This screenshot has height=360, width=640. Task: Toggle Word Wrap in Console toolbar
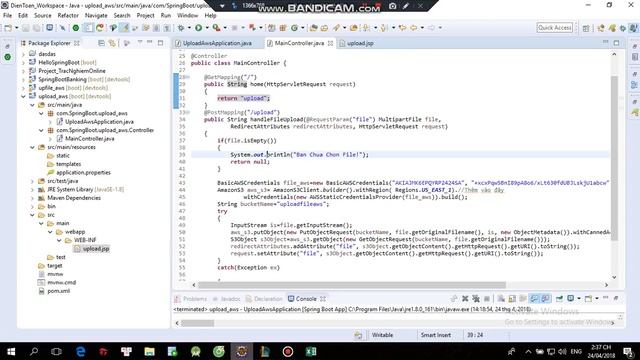[x=523, y=299]
